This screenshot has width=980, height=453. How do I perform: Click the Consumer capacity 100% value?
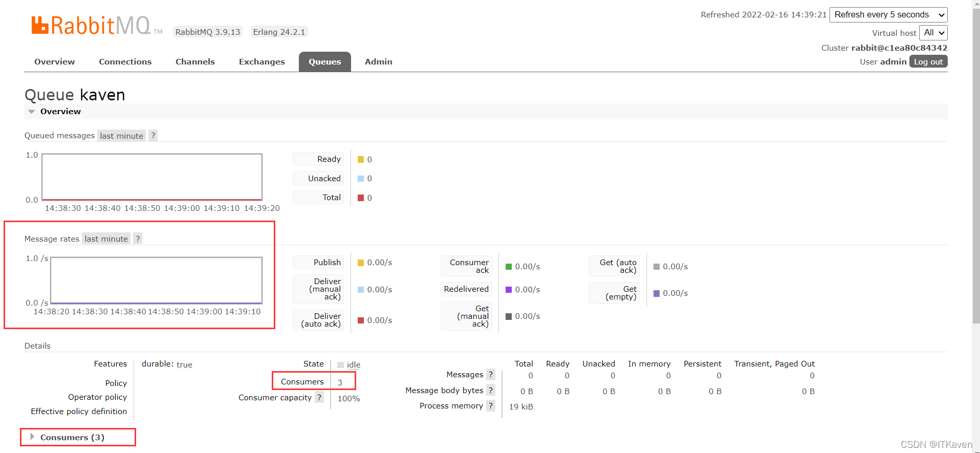(349, 398)
